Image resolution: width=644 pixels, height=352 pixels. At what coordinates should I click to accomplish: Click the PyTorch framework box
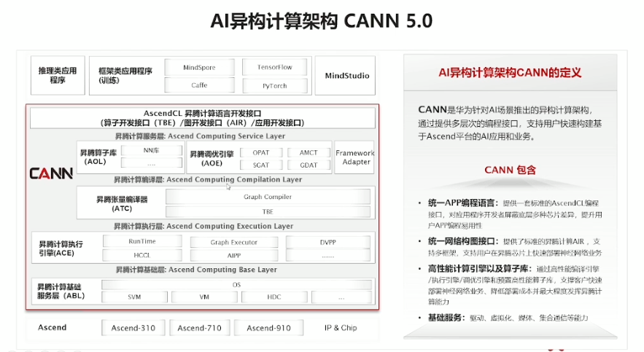pos(274,86)
